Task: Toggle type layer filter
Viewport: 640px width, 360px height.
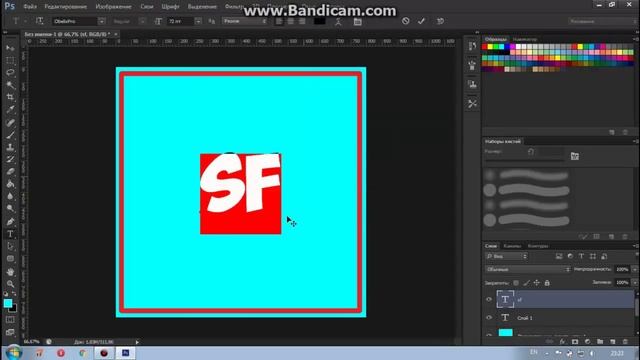Action: coord(581,256)
